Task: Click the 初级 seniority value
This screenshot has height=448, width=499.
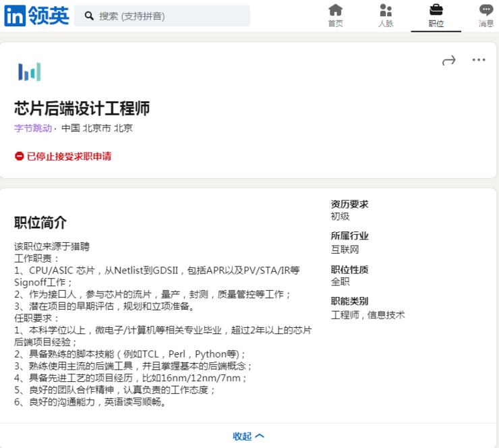Action: (x=341, y=217)
